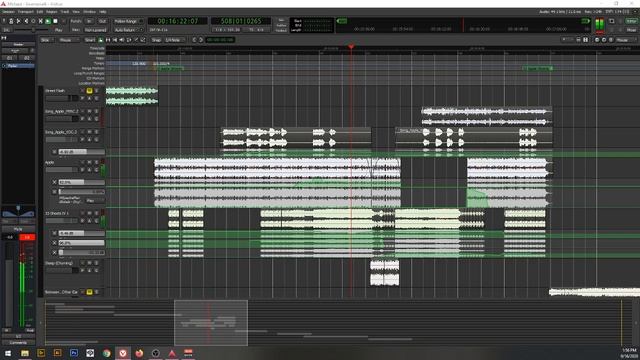Image resolution: width=640 pixels, height=360 pixels.
Task: Solo the 33 Ghosts IV 1 track
Action: coord(96,213)
